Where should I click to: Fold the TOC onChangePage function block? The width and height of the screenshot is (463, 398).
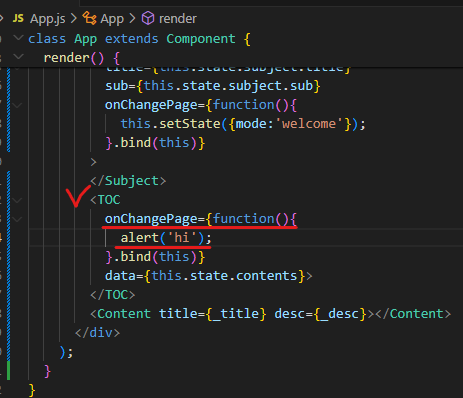coord(17,219)
